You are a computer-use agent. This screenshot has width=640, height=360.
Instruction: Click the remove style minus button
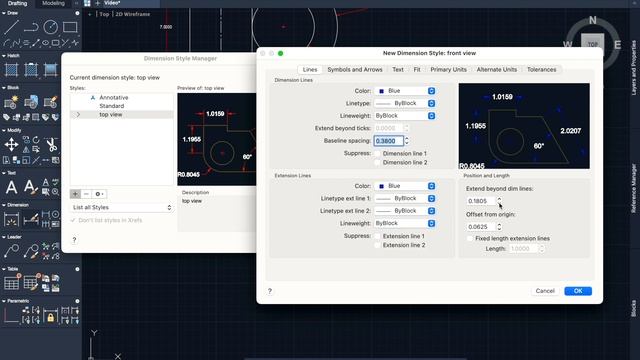[x=86, y=194]
